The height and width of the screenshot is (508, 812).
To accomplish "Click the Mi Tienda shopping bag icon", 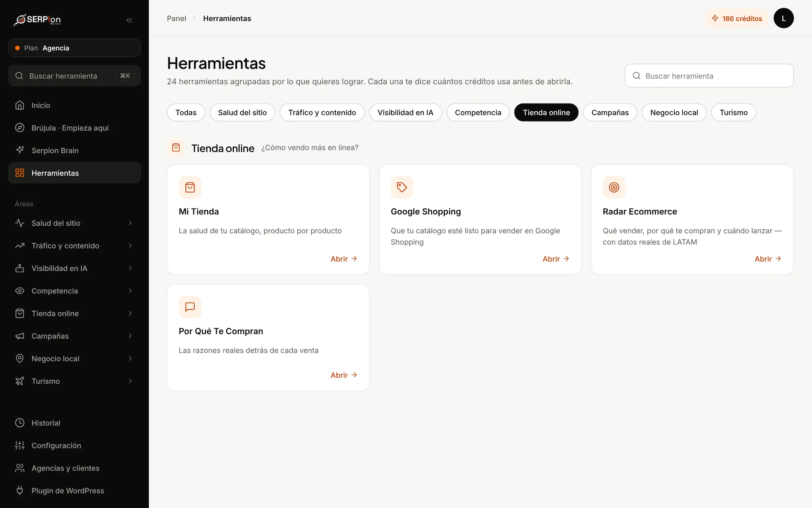I will 190,187.
